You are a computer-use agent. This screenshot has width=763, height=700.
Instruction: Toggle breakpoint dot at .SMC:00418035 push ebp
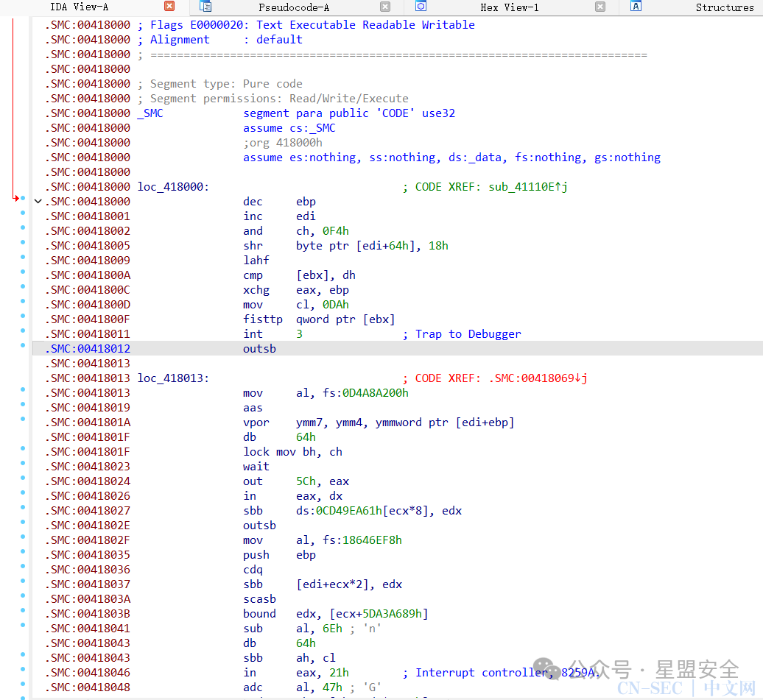click(x=23, y=551)
